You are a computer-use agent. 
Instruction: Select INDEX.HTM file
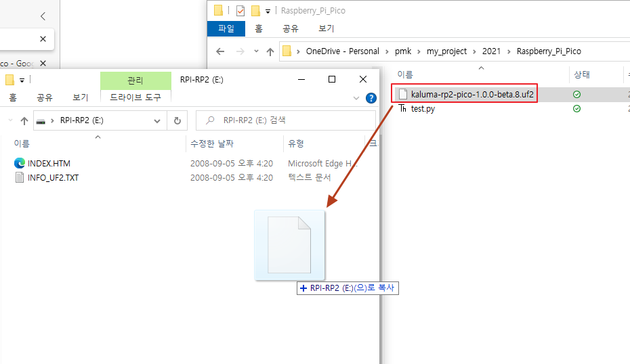49,163
